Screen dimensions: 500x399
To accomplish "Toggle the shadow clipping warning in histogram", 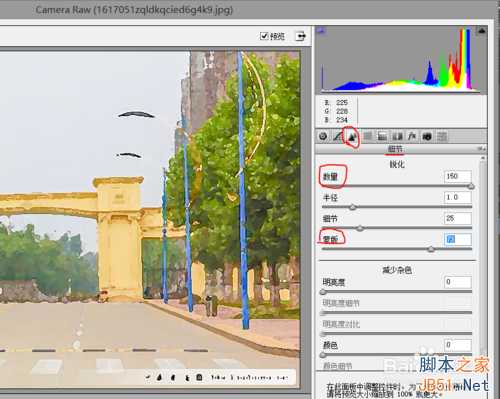I will (x=321, y=31).
